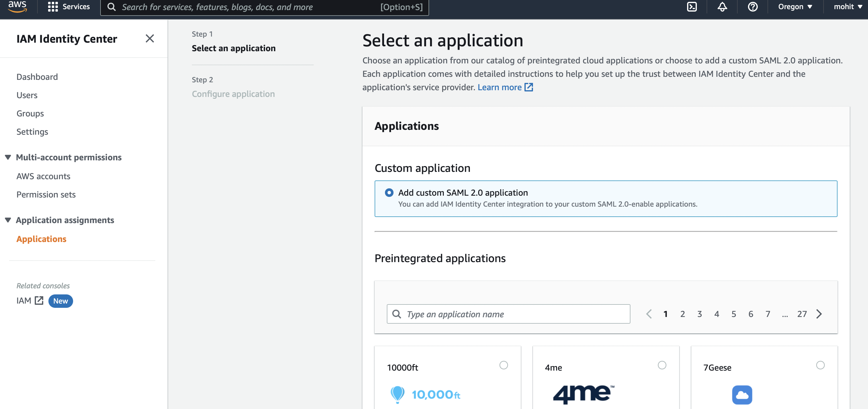Open the Oregon region dropdown
Image resolution: width=868 pixels, height=409 pixels.
point(794,7)
